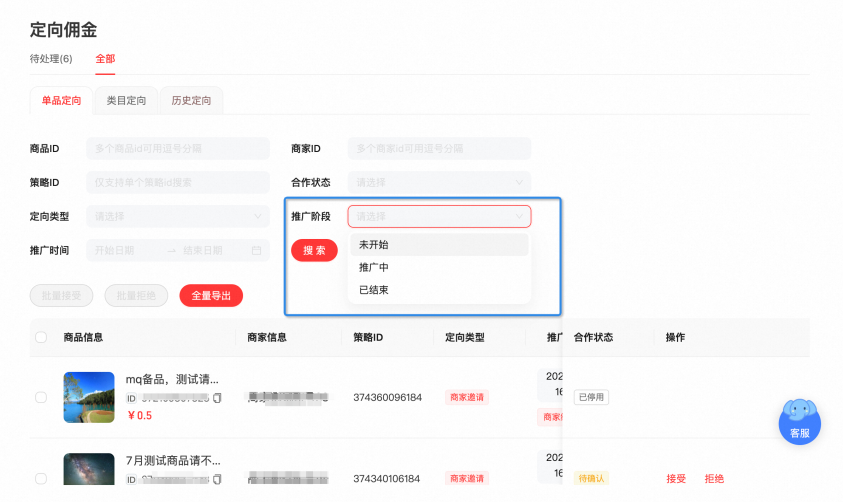Screen dimensions: 843x502
Task: Click 拒绝 for the 待确认 row
Action: tap(714, 478)
